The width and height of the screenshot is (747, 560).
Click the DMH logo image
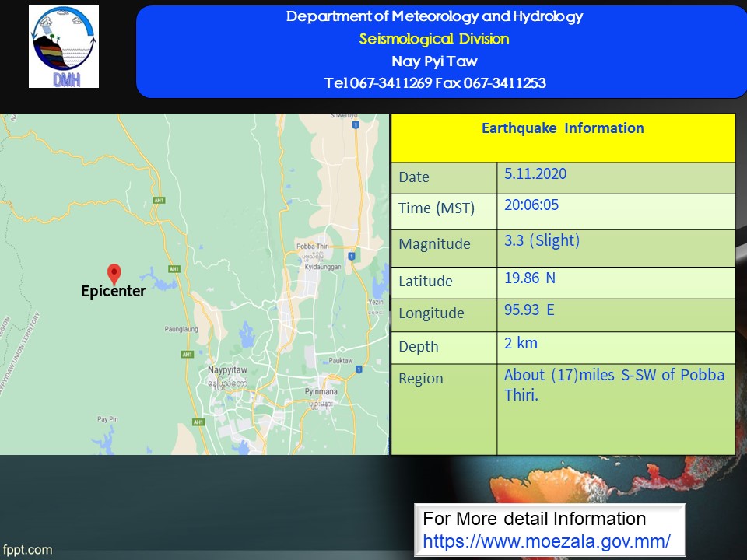point(64,47)
